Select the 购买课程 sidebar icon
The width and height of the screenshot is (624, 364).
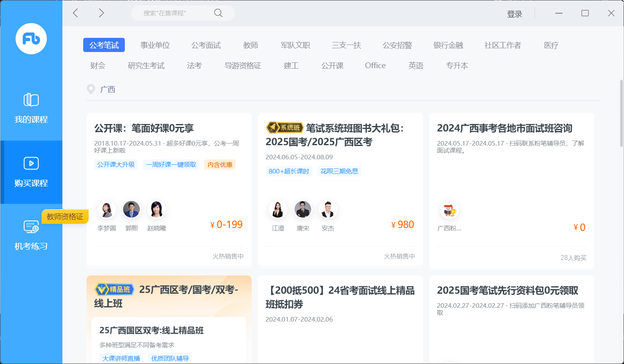(31, 163)
